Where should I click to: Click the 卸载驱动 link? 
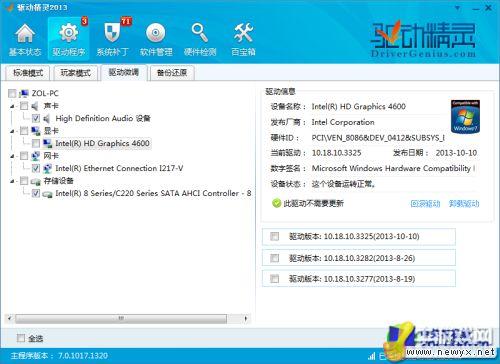pos(464,204)
